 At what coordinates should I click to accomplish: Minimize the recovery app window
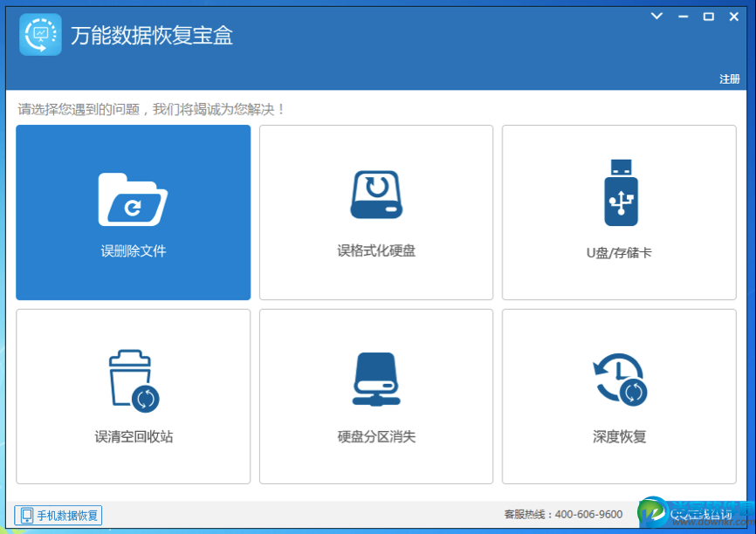684,17
